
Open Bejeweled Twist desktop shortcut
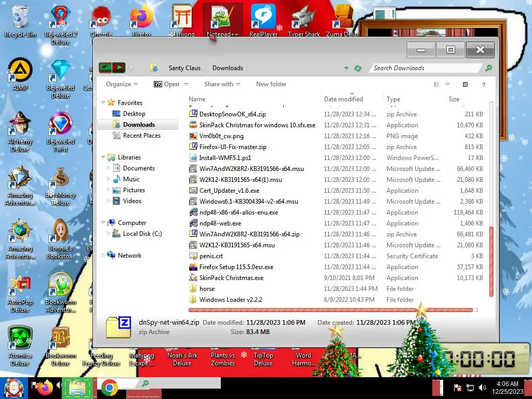point(60,131)
